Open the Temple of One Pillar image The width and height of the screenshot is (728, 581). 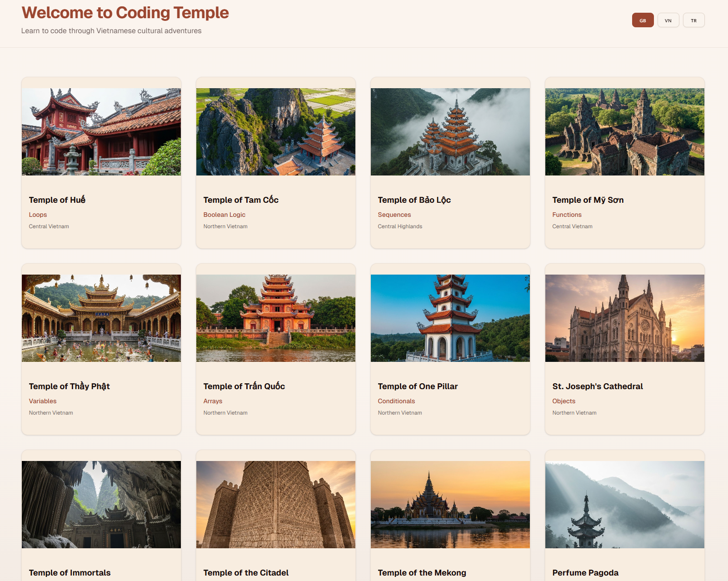[450, 318]
